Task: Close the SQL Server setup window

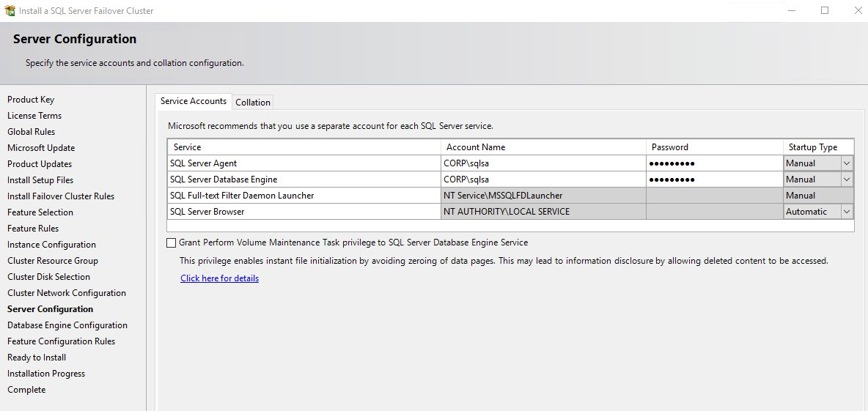Action: [857, 10]
